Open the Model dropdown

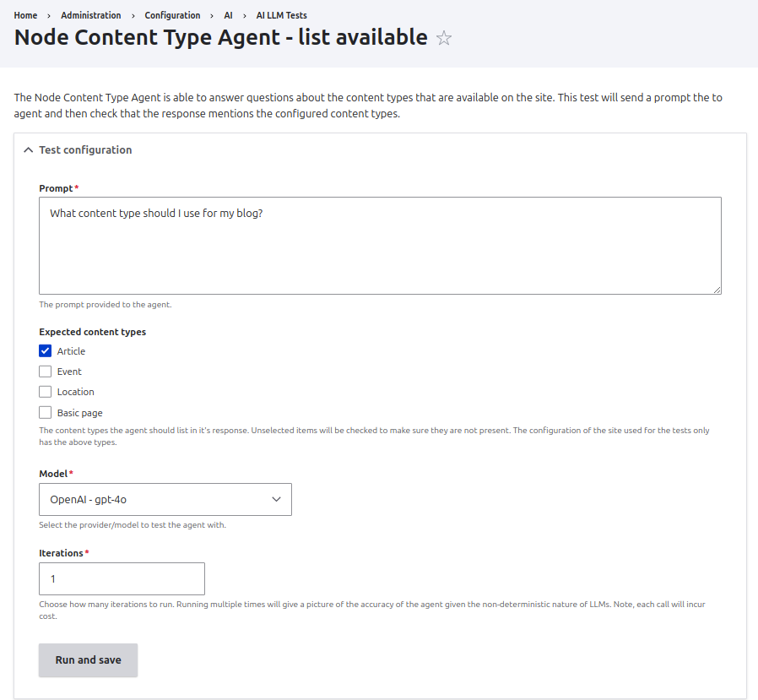pos(165,499)
